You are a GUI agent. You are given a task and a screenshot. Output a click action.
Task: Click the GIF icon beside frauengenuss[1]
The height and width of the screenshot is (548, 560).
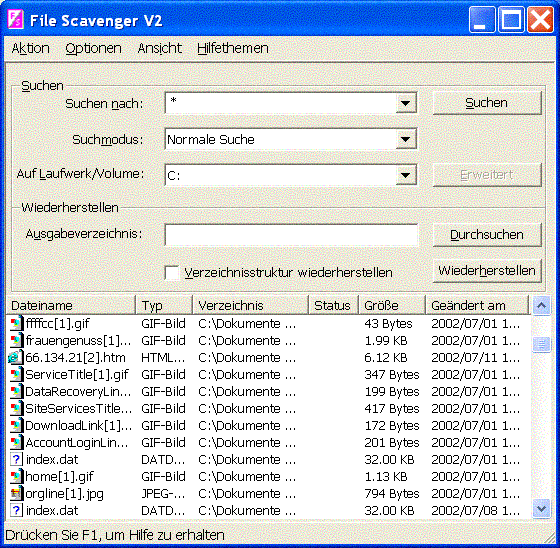pyautogui.click(x=16, y=341)
